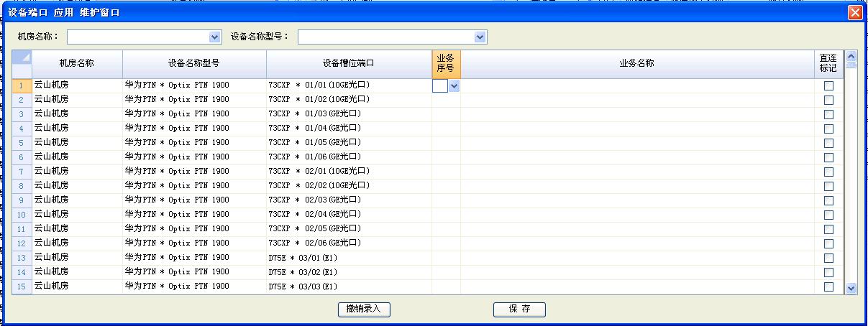
Task: Click the grid select-all corner cell
Action: (x=22, y=64)
